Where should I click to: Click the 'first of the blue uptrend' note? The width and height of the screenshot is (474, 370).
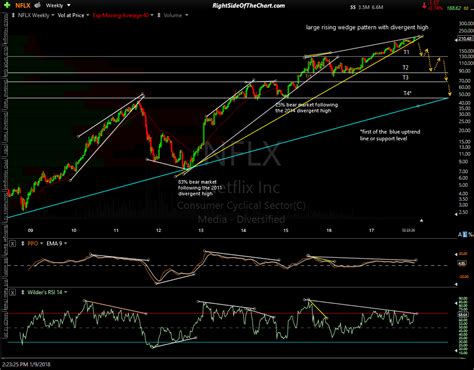click(390, 135)
